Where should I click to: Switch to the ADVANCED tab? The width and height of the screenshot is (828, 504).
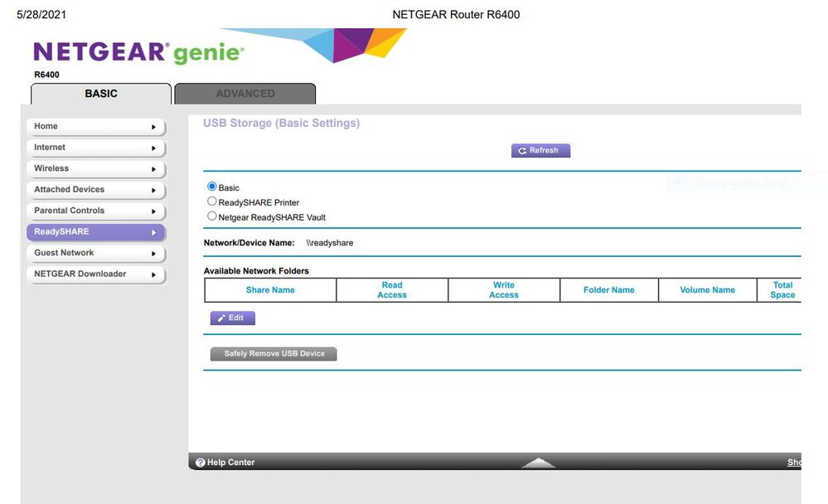click(x=245, y=94)
